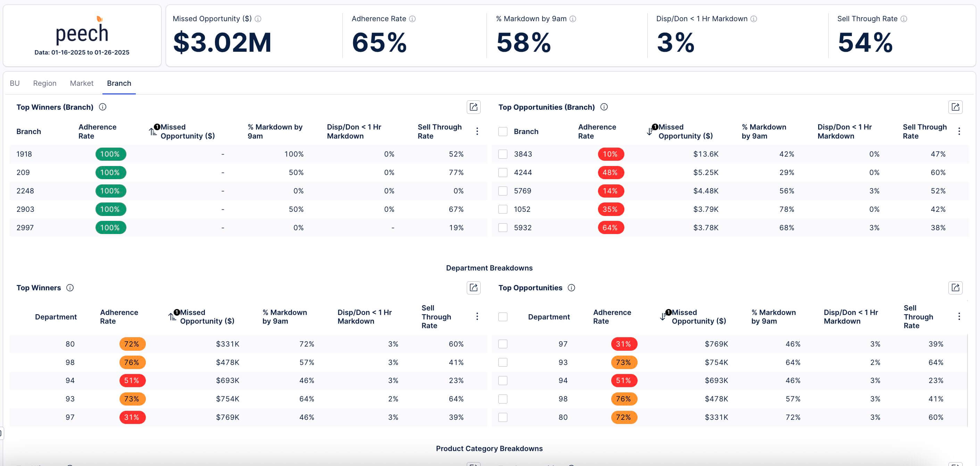Switch to the Market tab
Image resolution: width=980 pixels, height=466 pixels.
click(x=81, y=83)
